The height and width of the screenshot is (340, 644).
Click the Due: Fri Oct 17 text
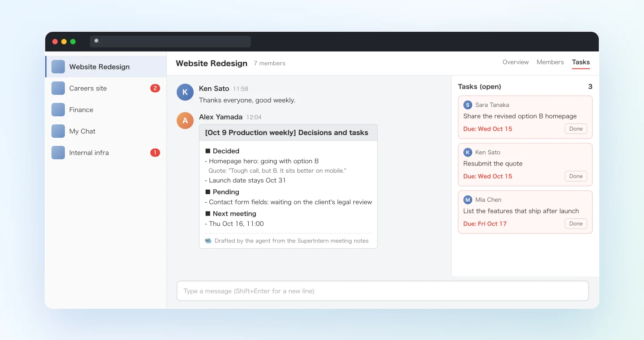pyautogui.click(x=485, y=224)
